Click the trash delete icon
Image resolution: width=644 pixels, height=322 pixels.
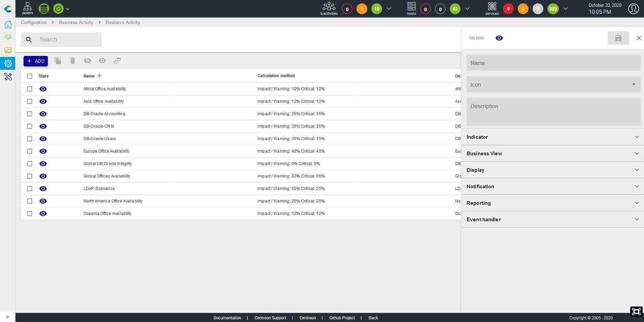click(73, 61)
